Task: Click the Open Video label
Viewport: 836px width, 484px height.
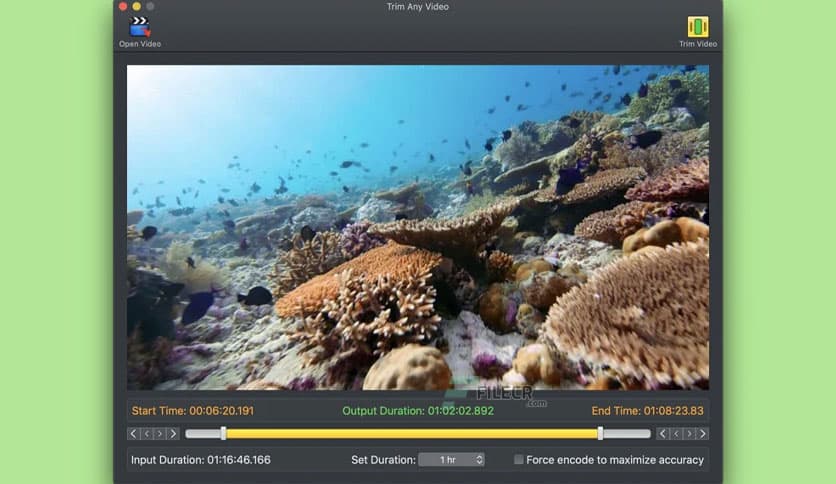Action: point(140,44)
